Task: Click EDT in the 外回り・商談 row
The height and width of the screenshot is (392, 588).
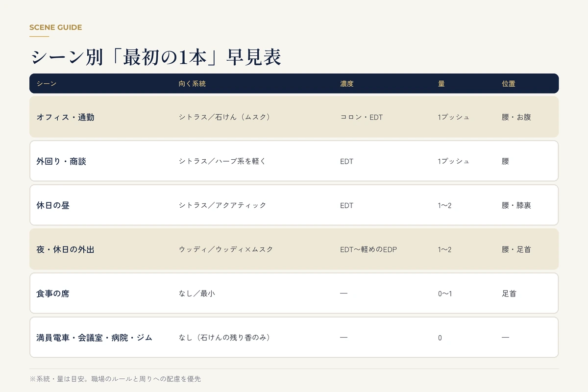Action: point(346,161)
